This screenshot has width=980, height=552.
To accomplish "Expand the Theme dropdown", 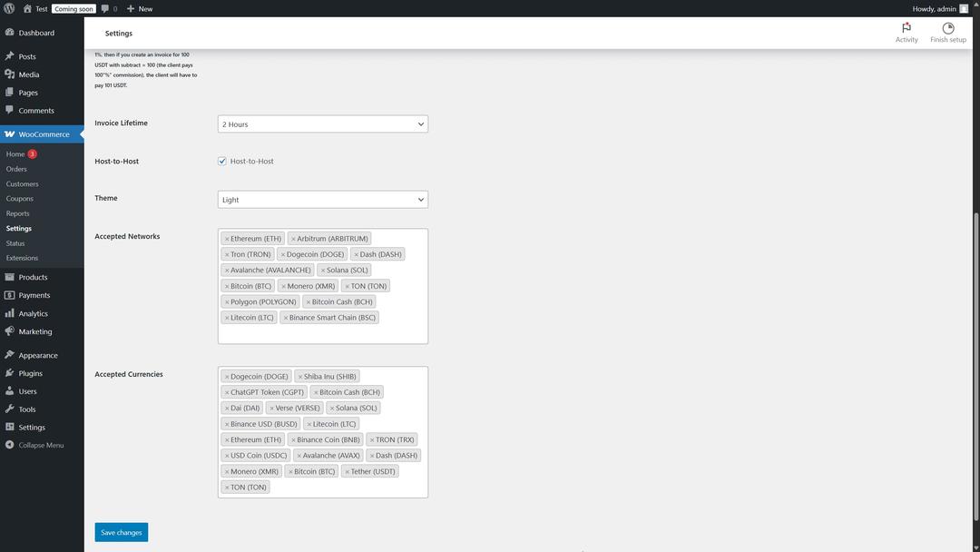I will pyautogui.click(x=322, y=200).
